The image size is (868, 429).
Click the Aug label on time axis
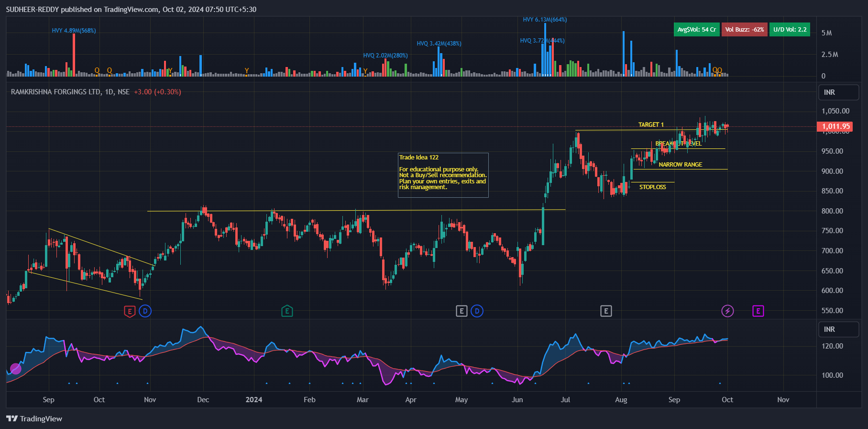[621, 400]
